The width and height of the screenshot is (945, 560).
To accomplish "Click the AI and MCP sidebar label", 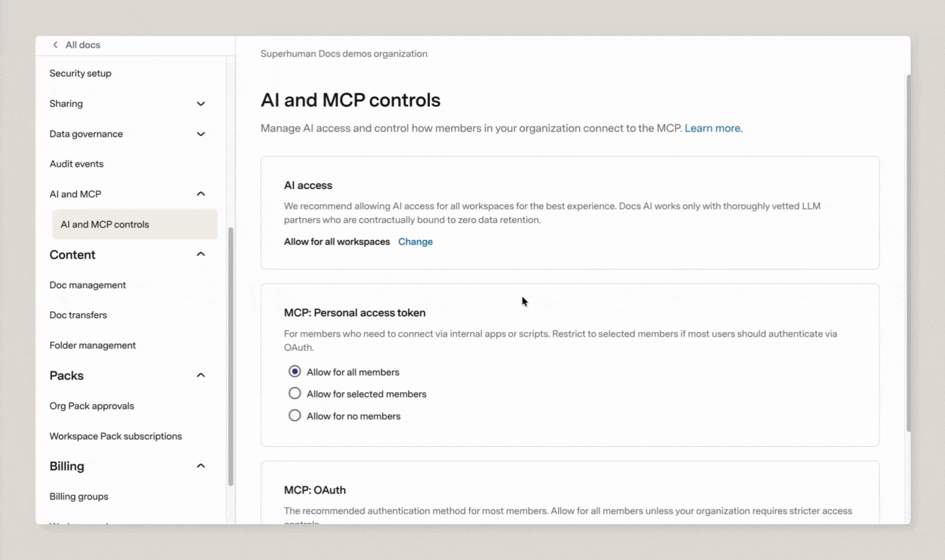I will tap(75, 194).
